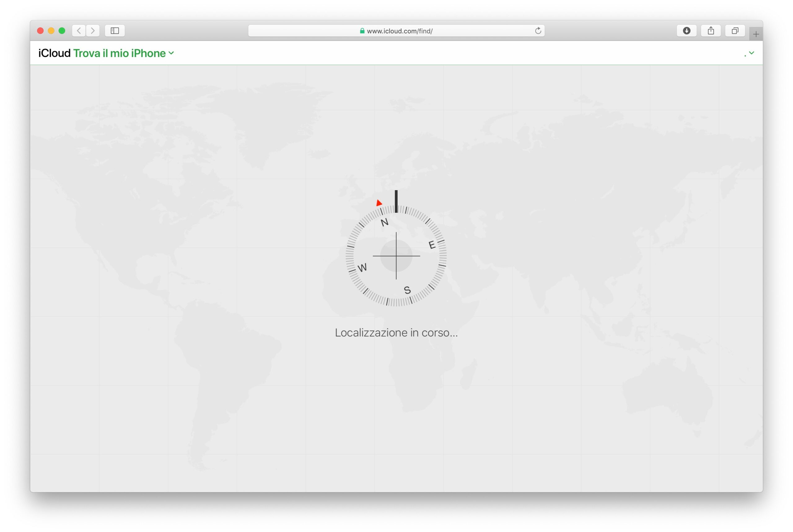Open the account menu chevron at right
This screenshot has height=532, width=793.
751,53
